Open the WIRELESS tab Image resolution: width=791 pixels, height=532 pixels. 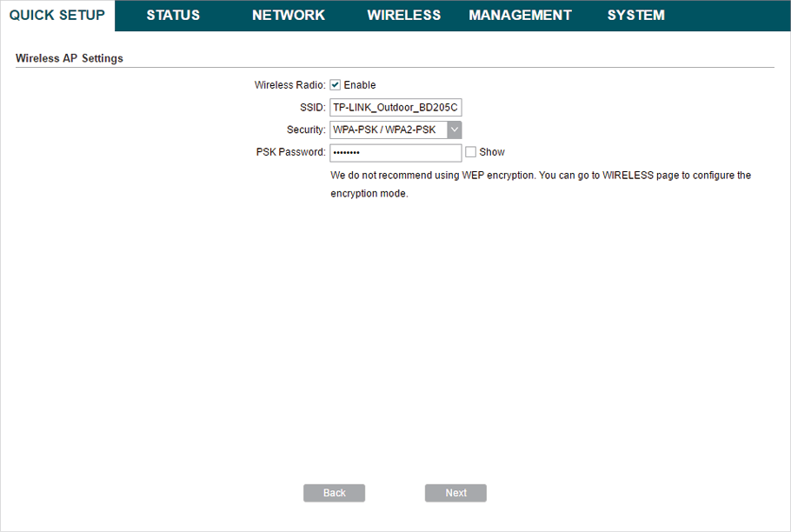(x=403, y=16)
